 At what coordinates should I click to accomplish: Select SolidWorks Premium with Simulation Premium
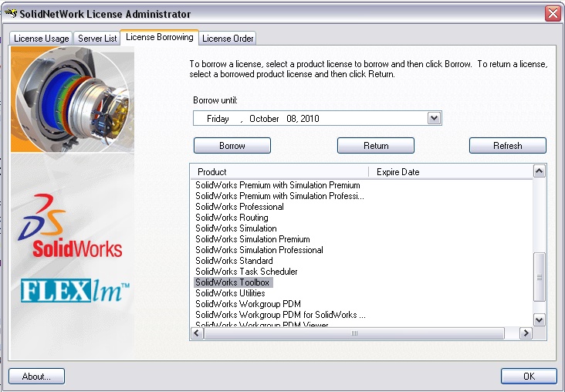pos(277,185)
